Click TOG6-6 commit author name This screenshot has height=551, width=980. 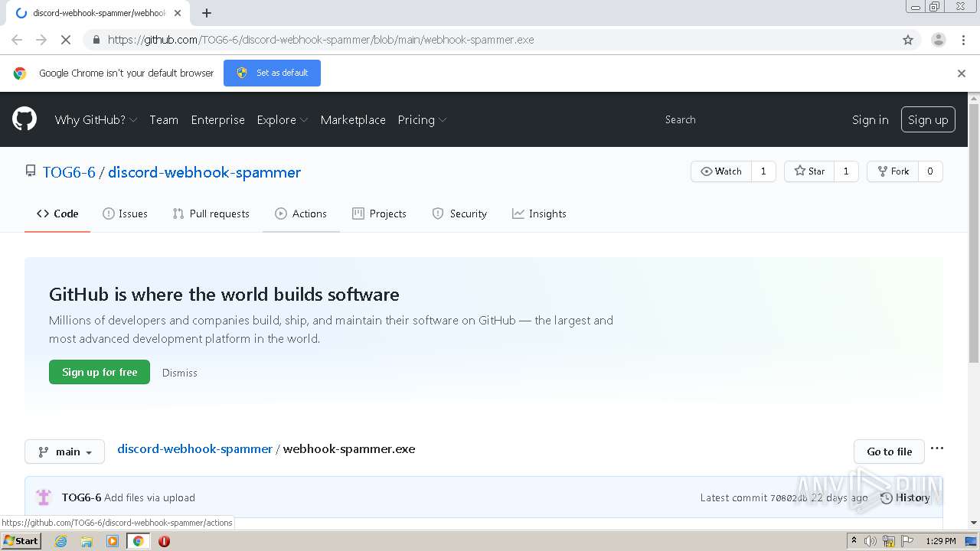(x=82, y=497)
